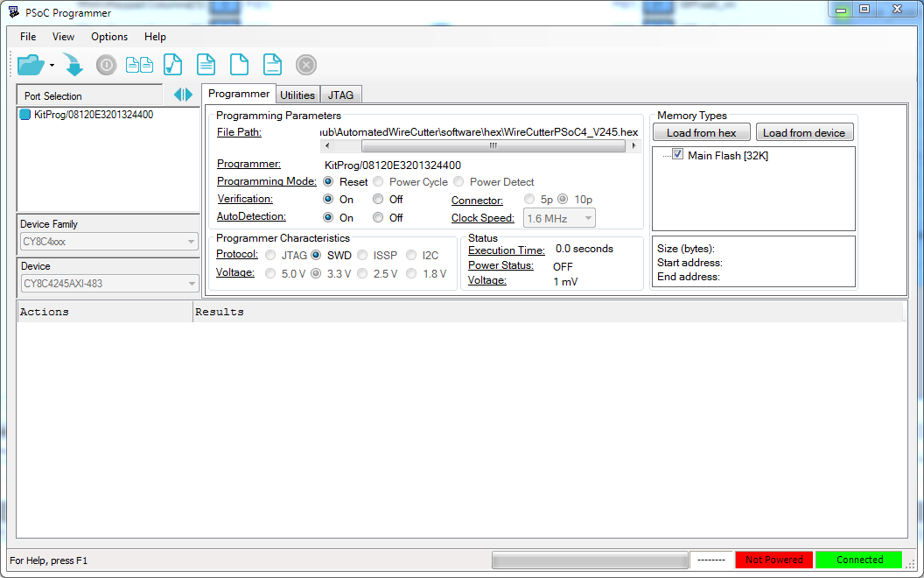The image size is (924, 578).
Task: Click the File Path label link
Action: tap(239, 132)
